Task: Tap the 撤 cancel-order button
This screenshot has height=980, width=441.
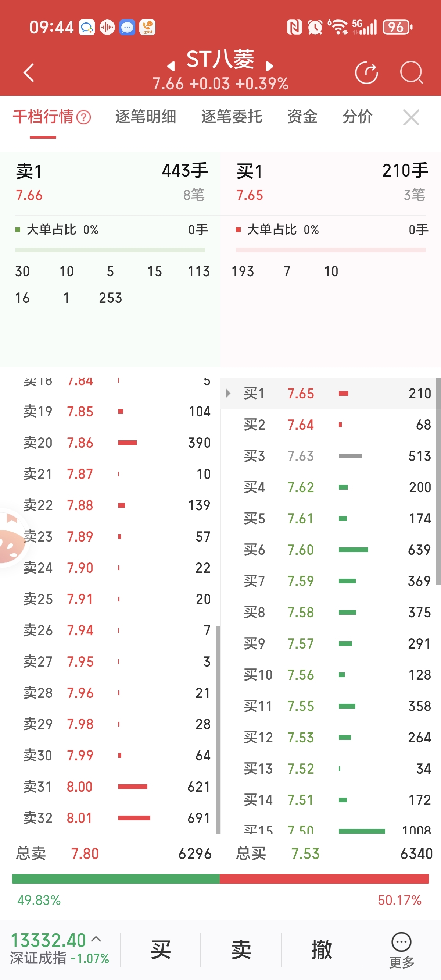Action: click(322, 949)
